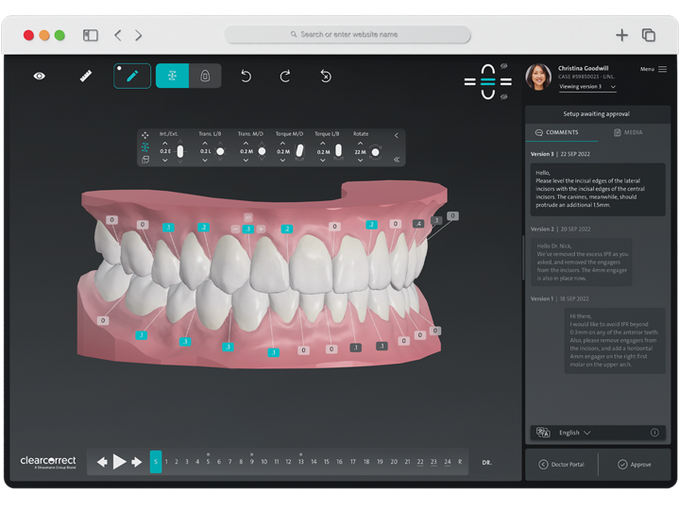Increase Trans. M/D value with up chevron
This screenshot has height=510, width=680.
tap(246, 143)
